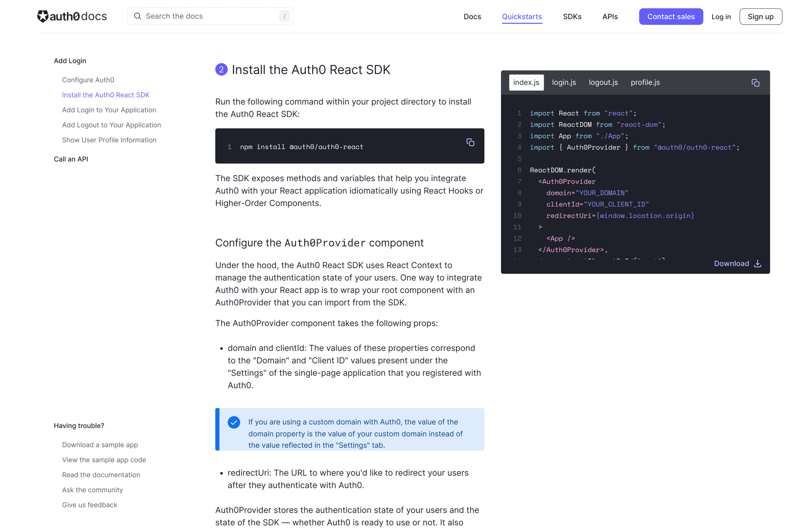The image size is (812, 530).
Task: Click the Log in link
Action: tap(721, 17)
